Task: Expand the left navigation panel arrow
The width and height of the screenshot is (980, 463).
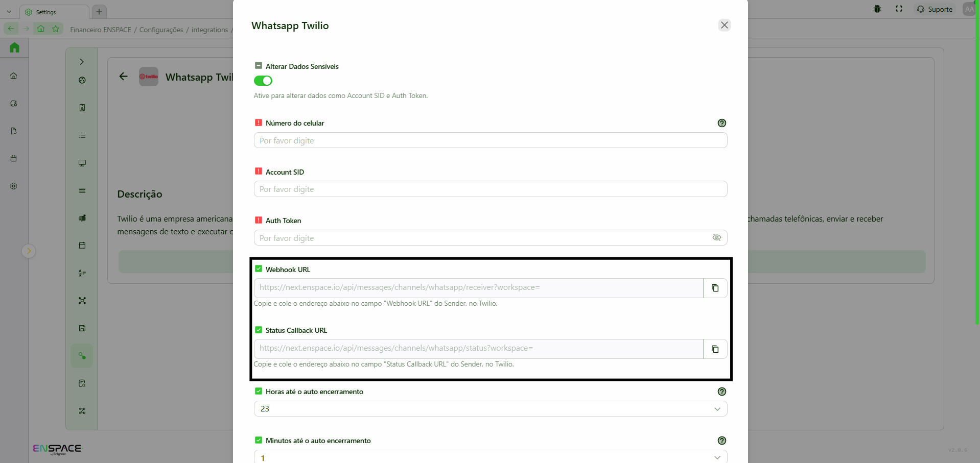Action: click(29, 251)
